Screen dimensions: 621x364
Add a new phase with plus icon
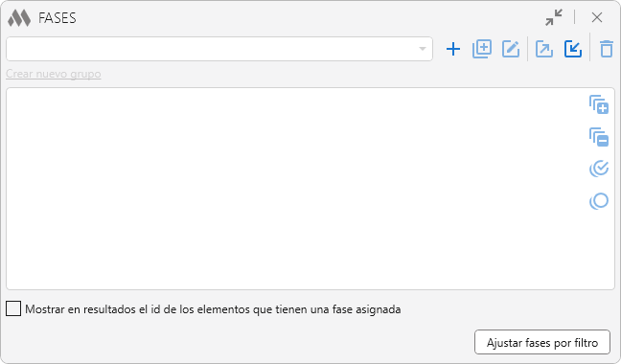coord(453,49)
